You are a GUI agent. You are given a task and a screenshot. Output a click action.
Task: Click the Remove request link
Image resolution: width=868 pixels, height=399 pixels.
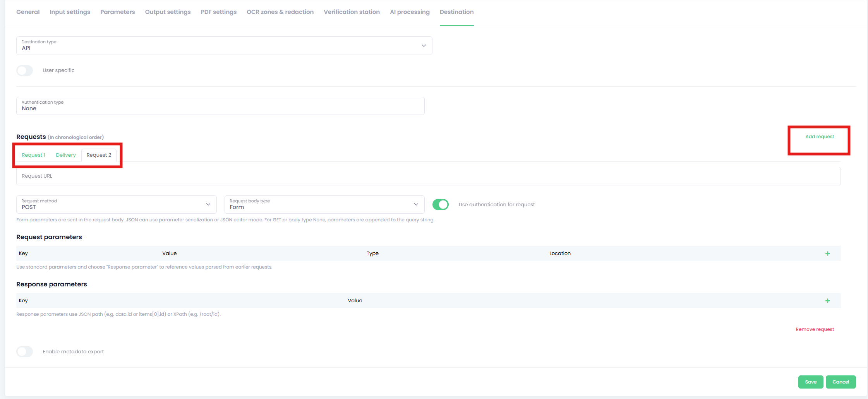[x=815, y=329]
